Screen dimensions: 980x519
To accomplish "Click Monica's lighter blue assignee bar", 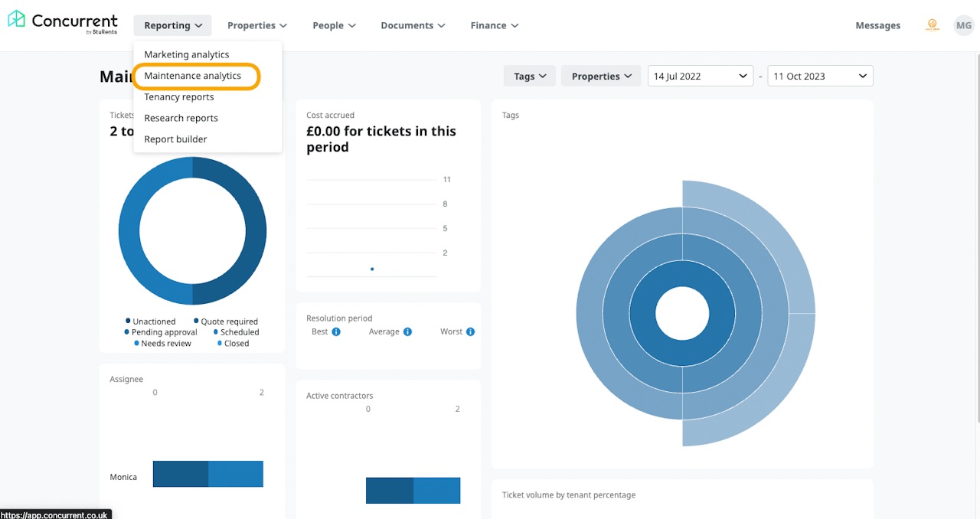I will [236, 474].
